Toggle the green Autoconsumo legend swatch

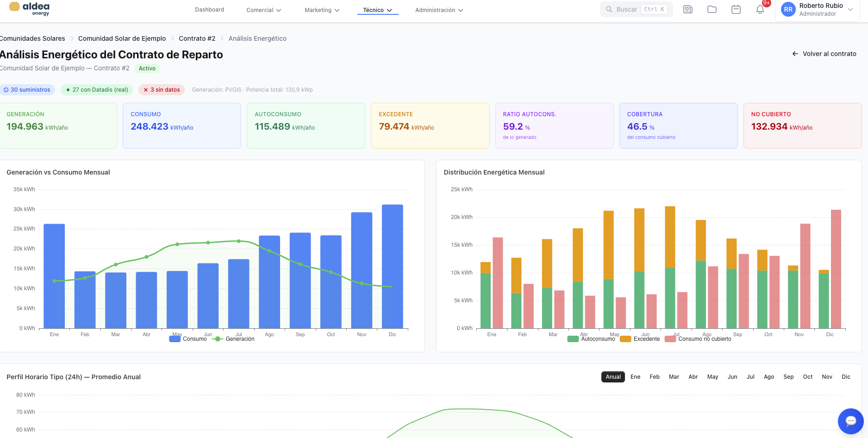point(573,339)
